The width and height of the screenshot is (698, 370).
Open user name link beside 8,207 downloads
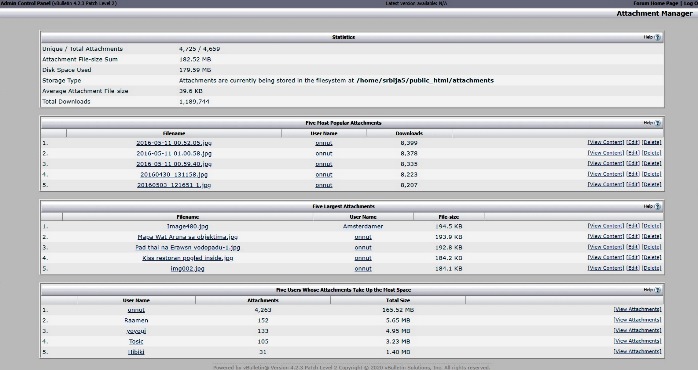(x=324, y=185)
